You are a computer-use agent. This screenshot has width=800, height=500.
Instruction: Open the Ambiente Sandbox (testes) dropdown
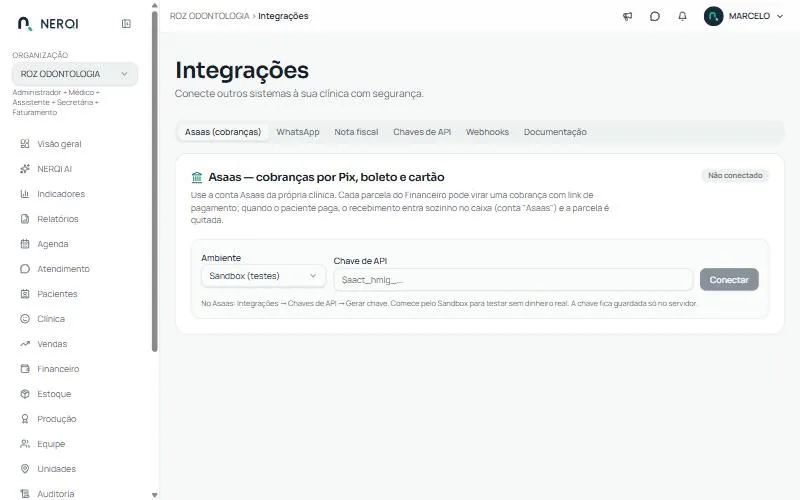263,276
